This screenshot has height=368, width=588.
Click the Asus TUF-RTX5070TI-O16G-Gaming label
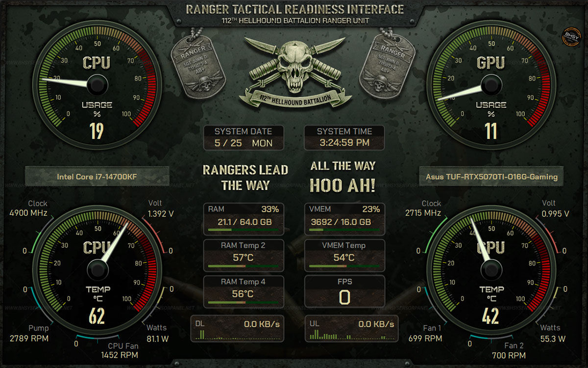tap(491, 177)
